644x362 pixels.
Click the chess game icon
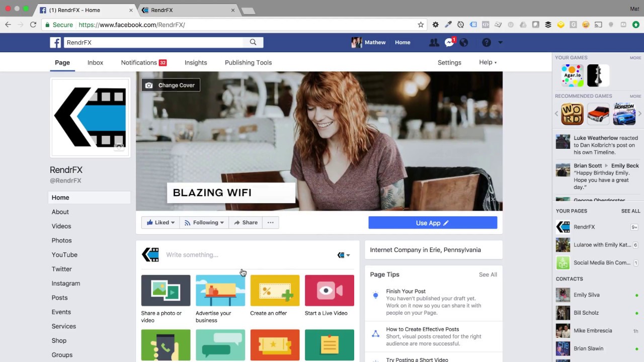click(598, 75)
